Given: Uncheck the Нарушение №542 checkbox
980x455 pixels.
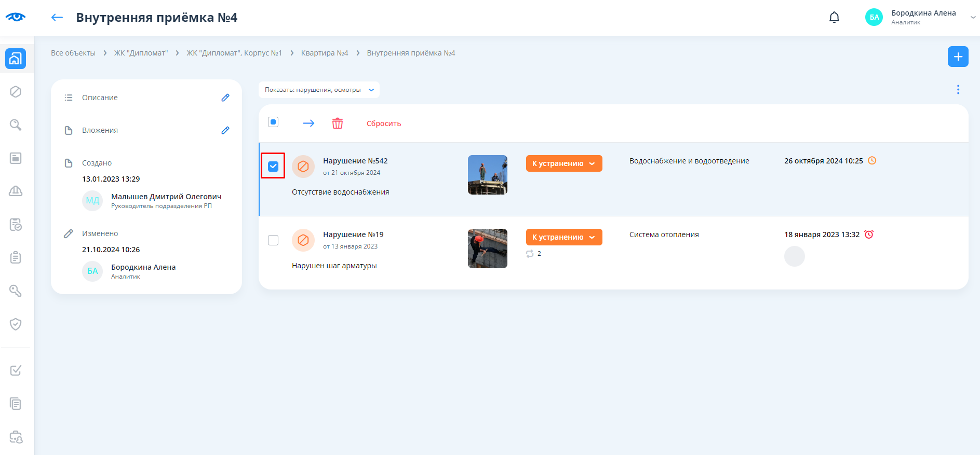Looking at the screenshot, I should 273,167.
